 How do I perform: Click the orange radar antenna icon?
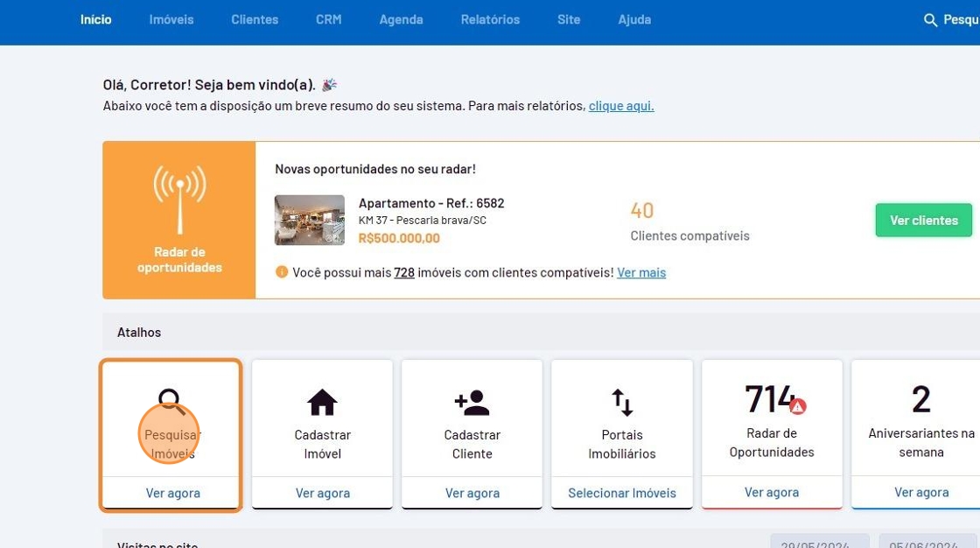(179, 198)
